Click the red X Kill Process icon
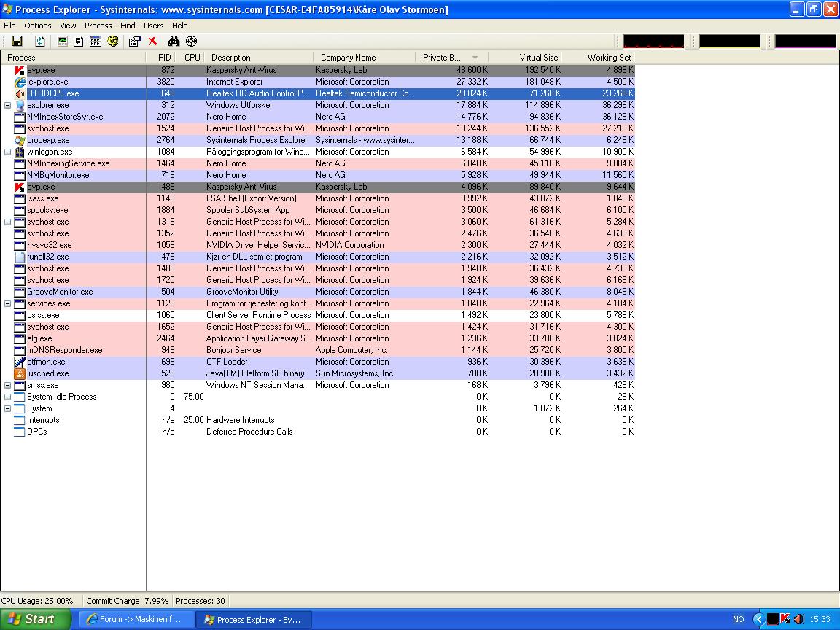Viewport: 840px width, 630px height. pyautogui.click(x=152, y=42)
